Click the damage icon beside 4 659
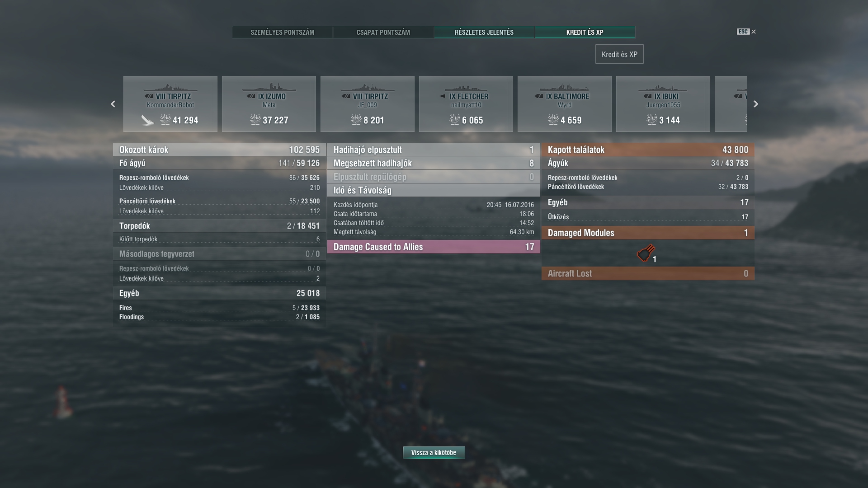The image size is (868, 488). click(553, 119)
